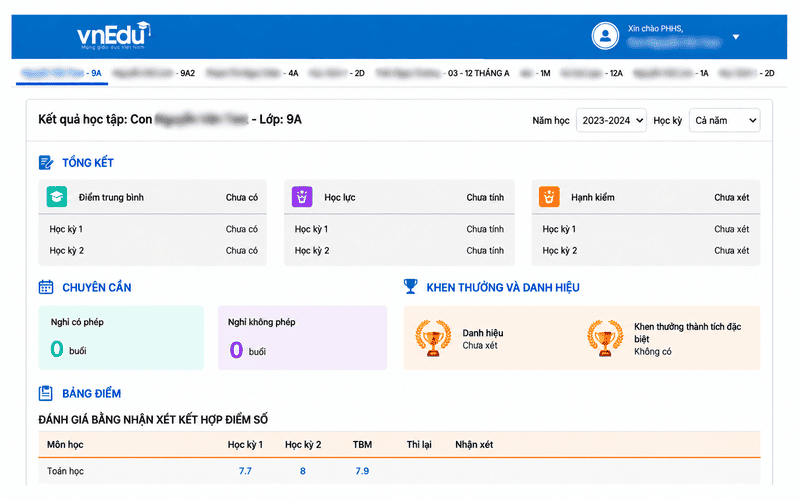Click the Nhận xét column header
This screenshot has height=500, width=799.
click(474, 444)
